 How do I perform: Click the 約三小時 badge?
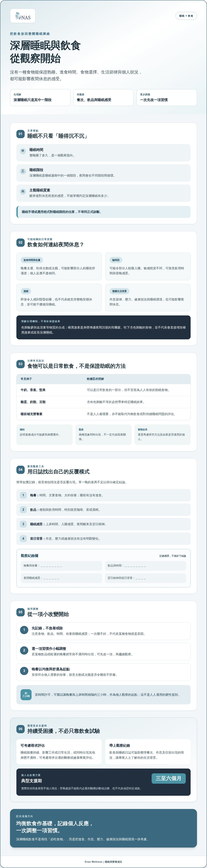(x=26, y=695)
